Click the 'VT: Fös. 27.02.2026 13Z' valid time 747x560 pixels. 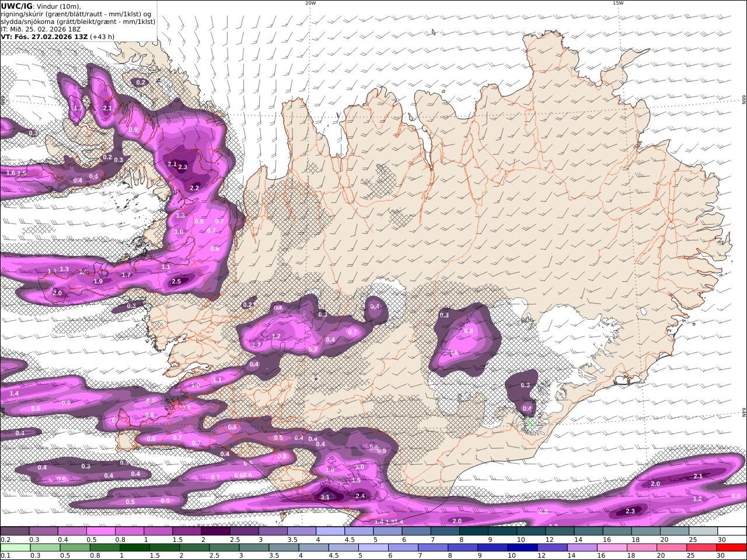[44, 36]
